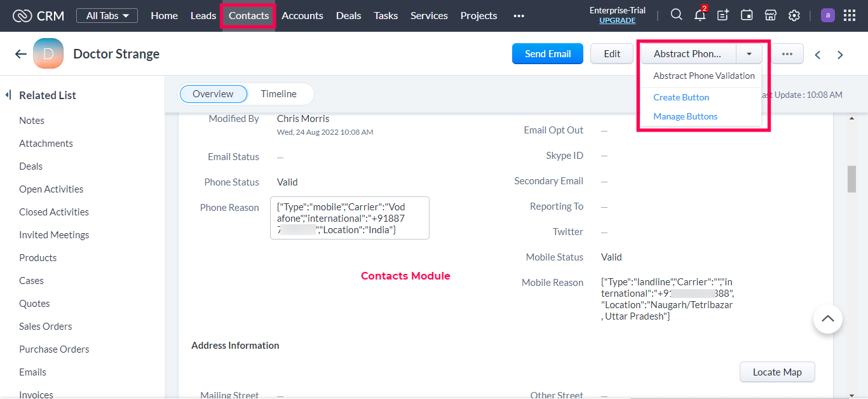Click the Mobile Reason value text
The height and width of the screenshot is (399, 868).
pos(667,299)
